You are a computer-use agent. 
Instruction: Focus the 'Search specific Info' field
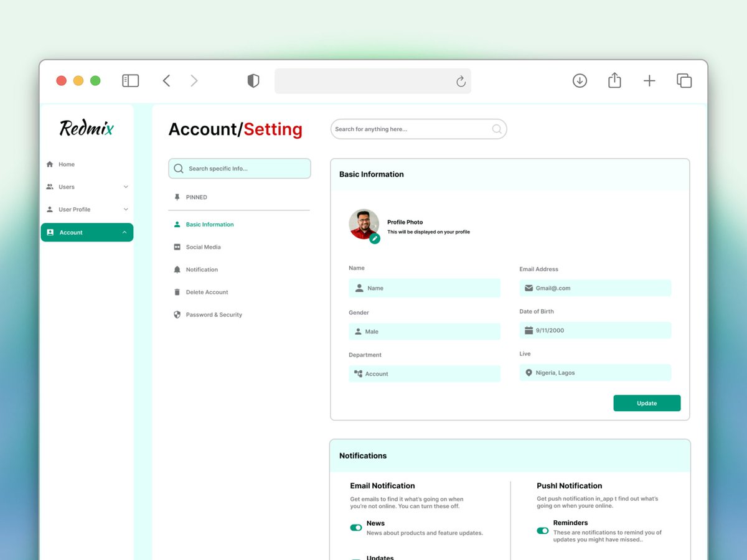240,169
